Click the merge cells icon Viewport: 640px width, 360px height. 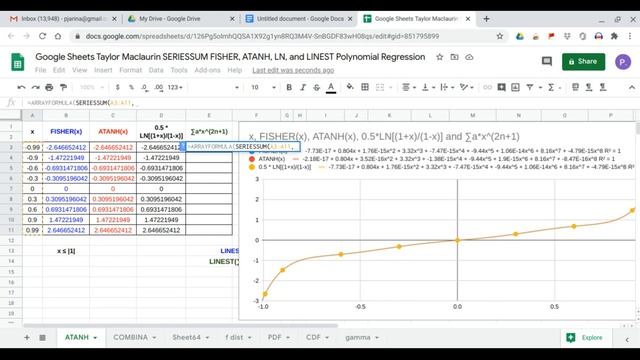tap(380, 87)
